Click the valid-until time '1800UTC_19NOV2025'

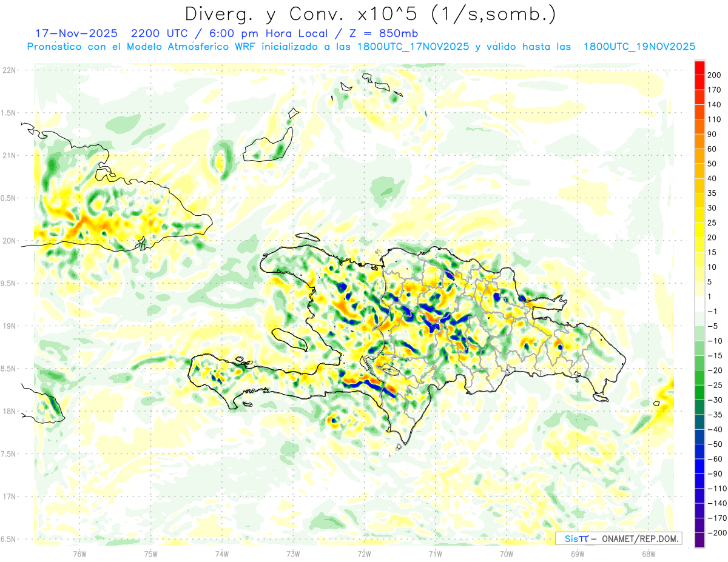(x=639, y=47)
